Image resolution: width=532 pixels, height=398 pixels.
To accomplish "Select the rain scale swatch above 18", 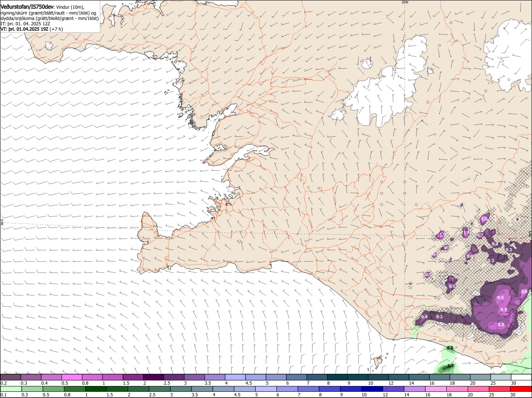I will 456,389.
